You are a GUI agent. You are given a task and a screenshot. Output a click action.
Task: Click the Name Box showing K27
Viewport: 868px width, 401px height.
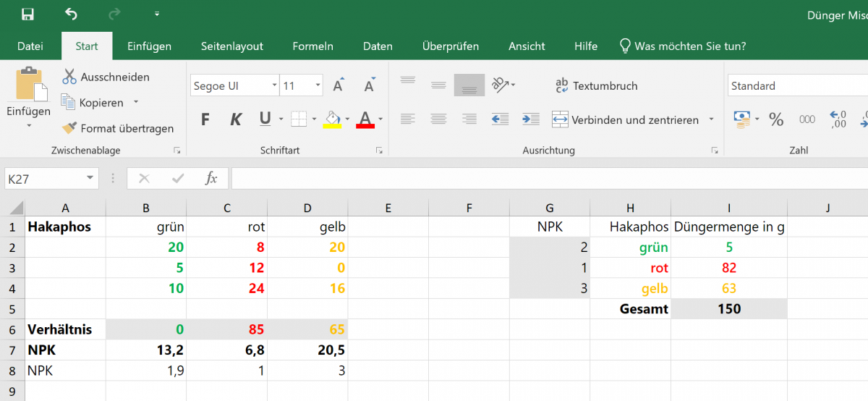45,178
